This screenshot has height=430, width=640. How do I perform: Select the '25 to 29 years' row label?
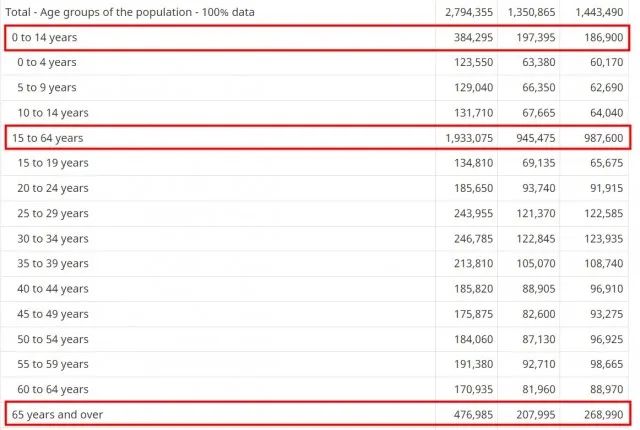coord(53,214)
